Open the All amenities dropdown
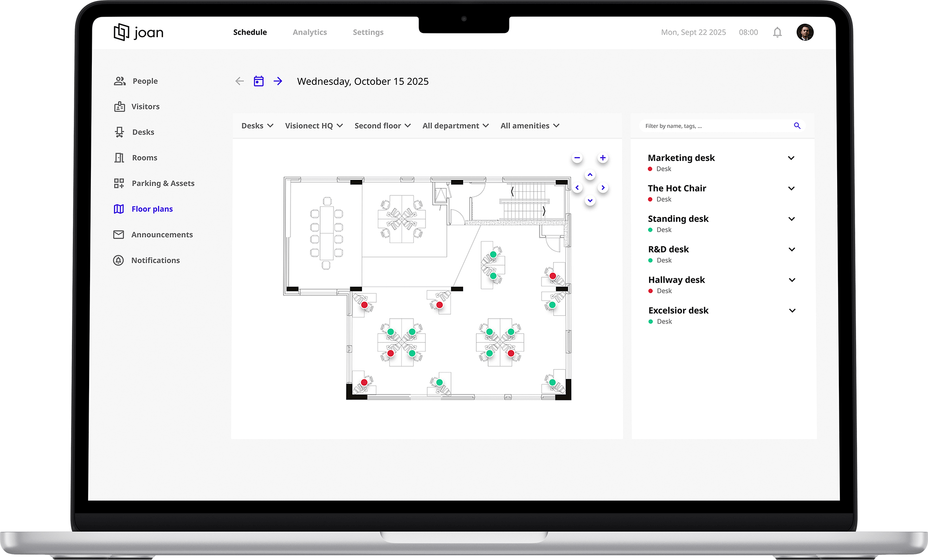 pyautogui.click(x=529, y=126)
